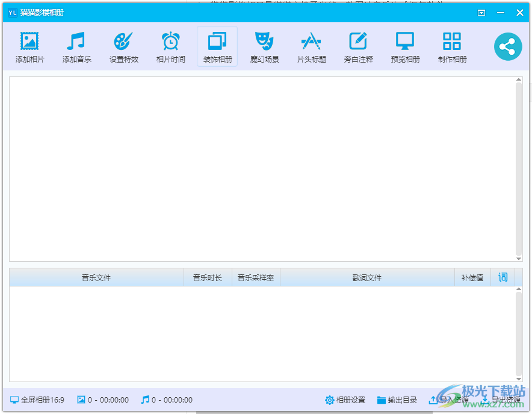This screenshot has height=414, width=532.
Task: Click the round share button
Action: (x=508, y=46)
